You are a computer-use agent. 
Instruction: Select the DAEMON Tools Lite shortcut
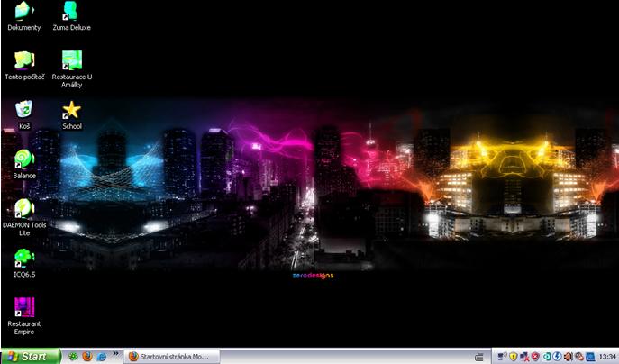point(24,217)
